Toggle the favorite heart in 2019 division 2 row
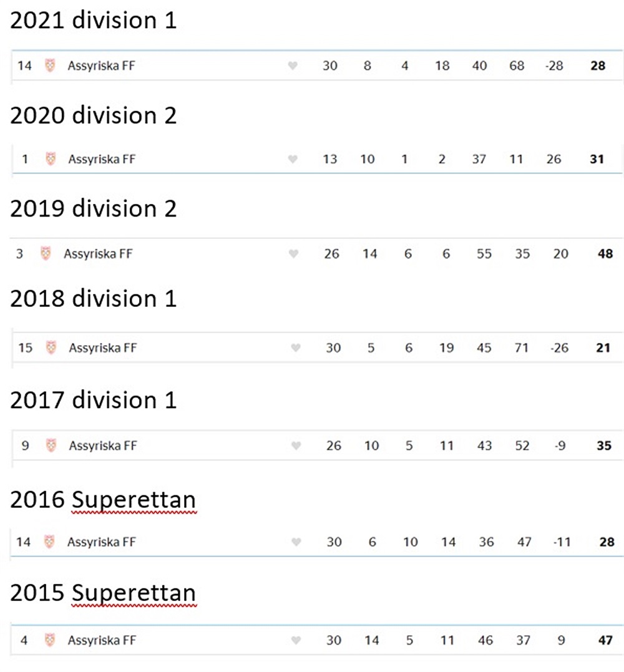 (x=293, y=254)
